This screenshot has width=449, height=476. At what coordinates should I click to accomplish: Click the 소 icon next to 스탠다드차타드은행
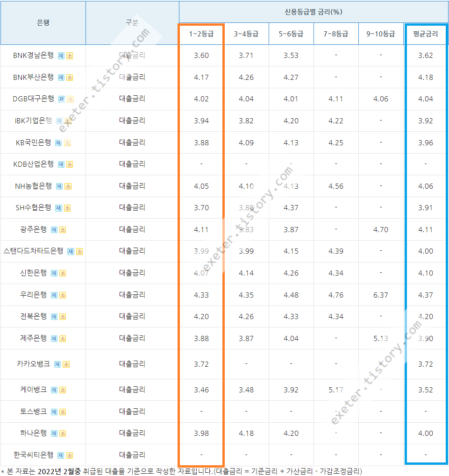point(79,252)
